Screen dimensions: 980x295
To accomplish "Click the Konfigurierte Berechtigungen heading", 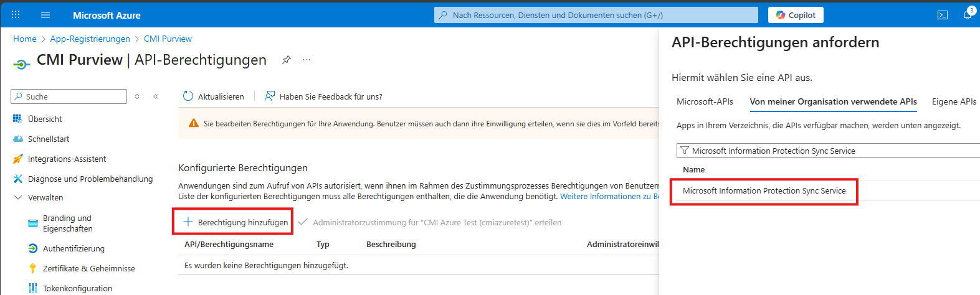I will (243, 168).
